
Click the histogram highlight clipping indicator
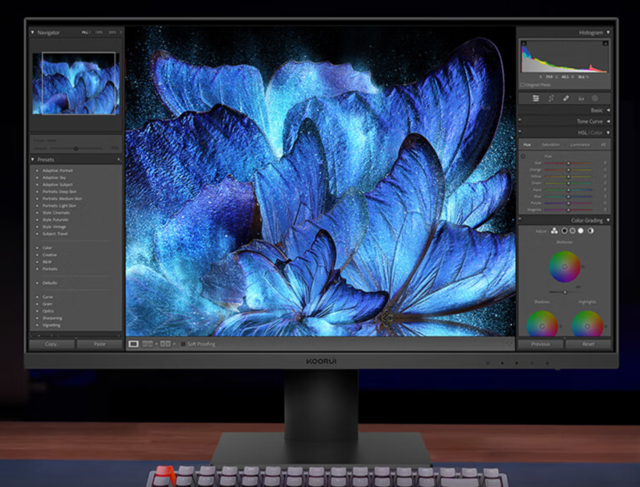605,43
